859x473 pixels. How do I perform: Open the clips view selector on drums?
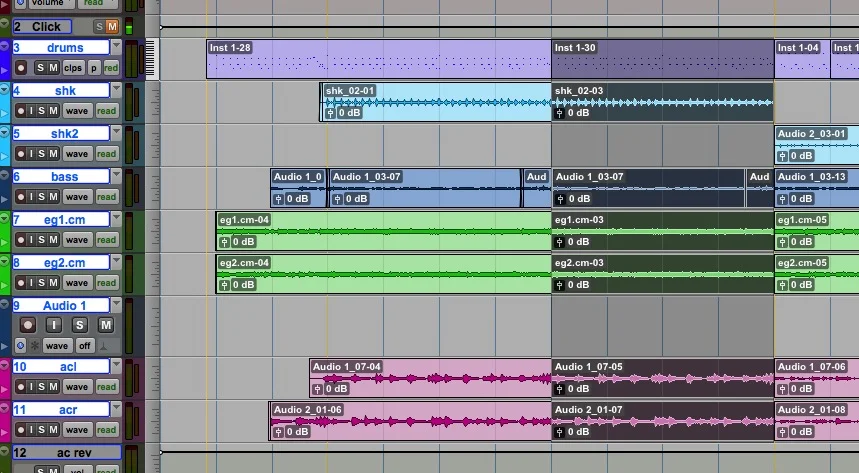[x=73, y=68]
